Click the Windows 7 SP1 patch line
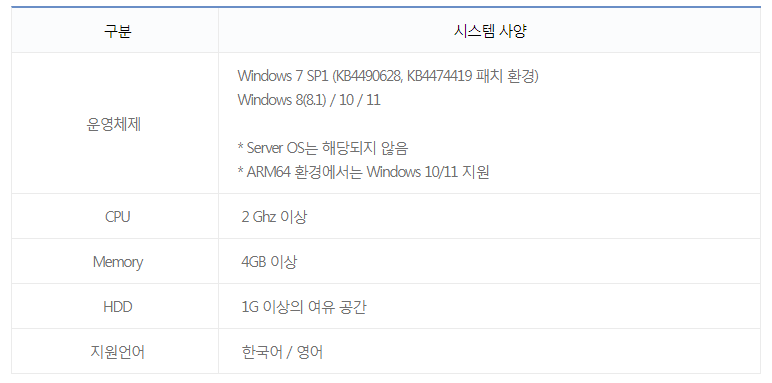The height and width of the screenshot is (383, 772). pos(388,76)
